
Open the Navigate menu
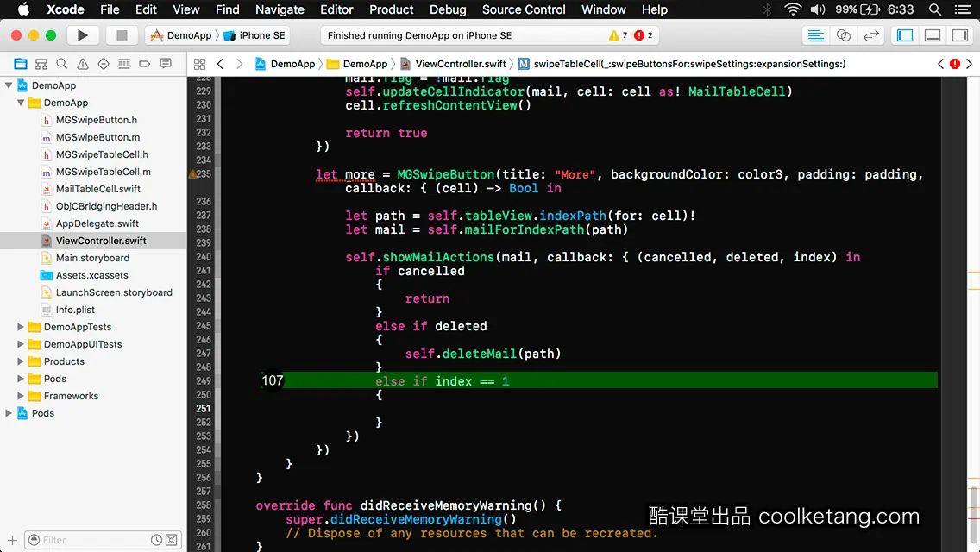(280, 9)
